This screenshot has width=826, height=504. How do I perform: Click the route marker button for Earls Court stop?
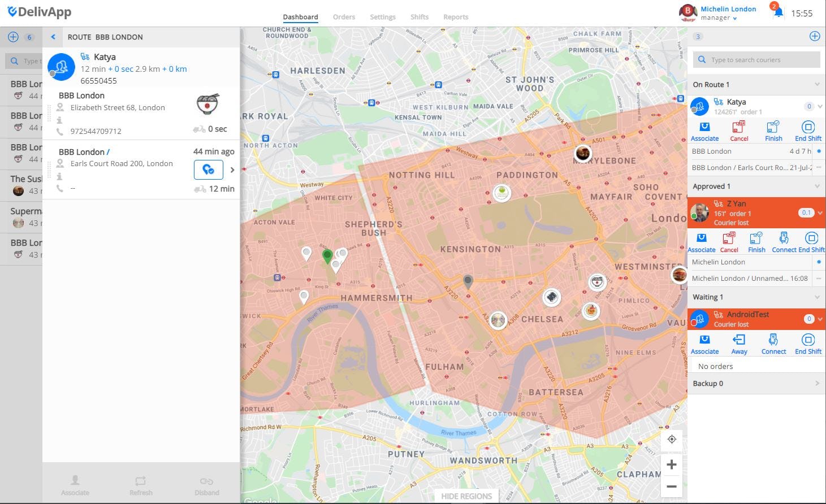click(209, 170)
